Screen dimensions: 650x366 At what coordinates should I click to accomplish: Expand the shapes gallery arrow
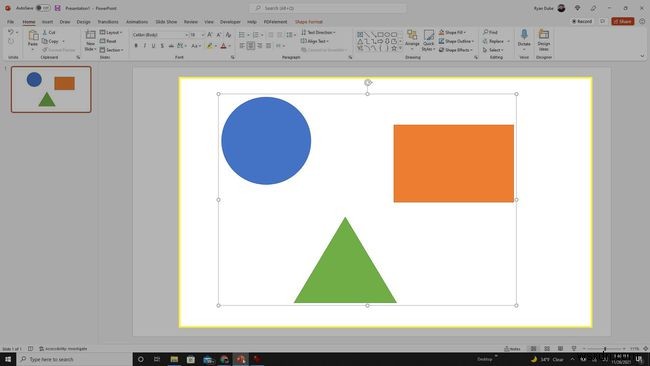point(400,49)
